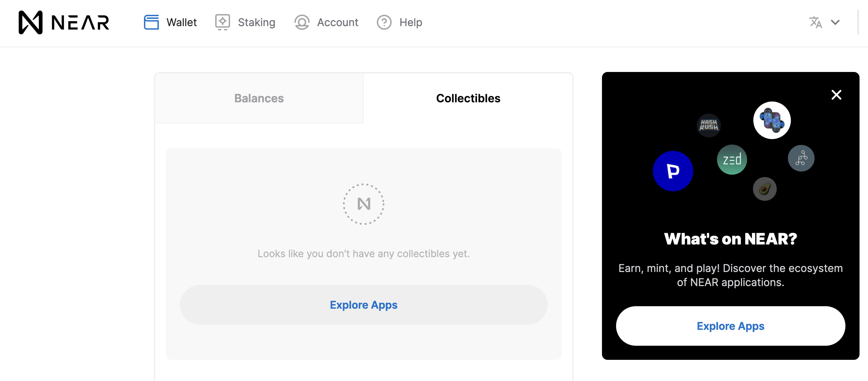Image resolution: width=868 pixels, height=381 pixels.
Task: Click the gray tree-diagram app icon
Action: [801, 158]
